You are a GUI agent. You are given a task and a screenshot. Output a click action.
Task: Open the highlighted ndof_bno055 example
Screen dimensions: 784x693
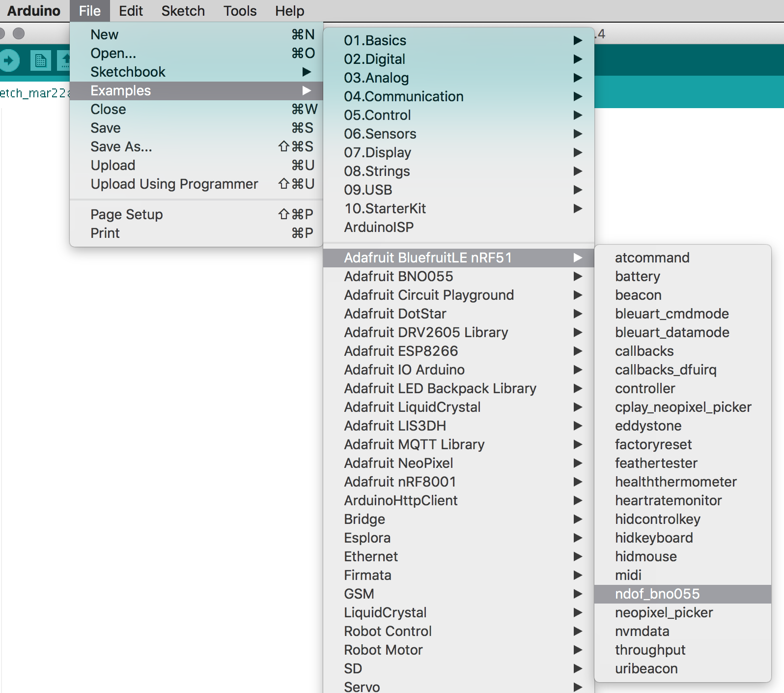(x=683, y=594)
